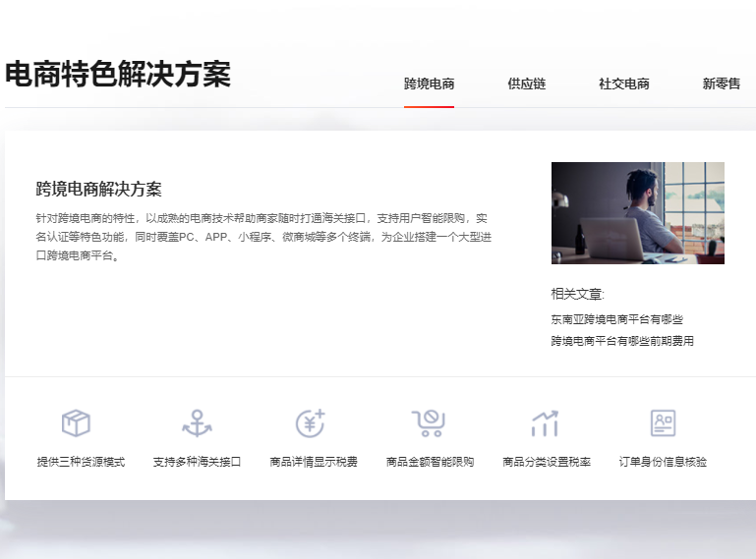Click the shopping cart purchase limit icon
This screenshot has height=559, width=756.
point(429,423)
